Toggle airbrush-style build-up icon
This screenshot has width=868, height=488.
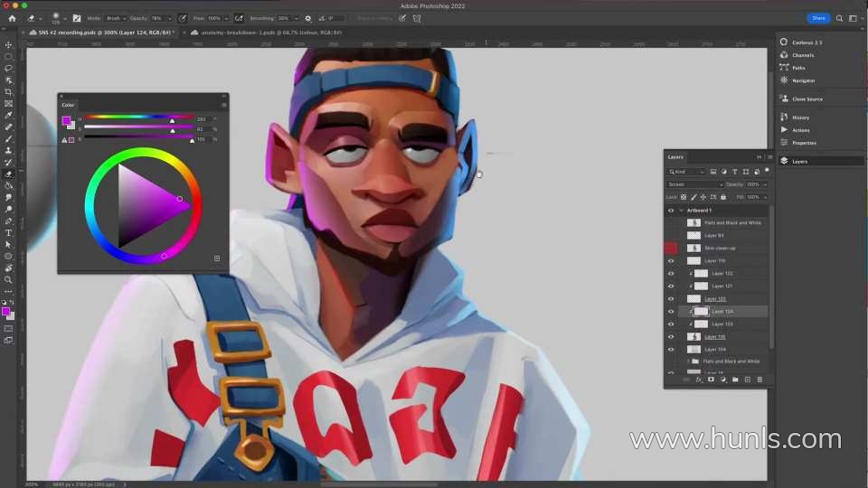point(239,18)
